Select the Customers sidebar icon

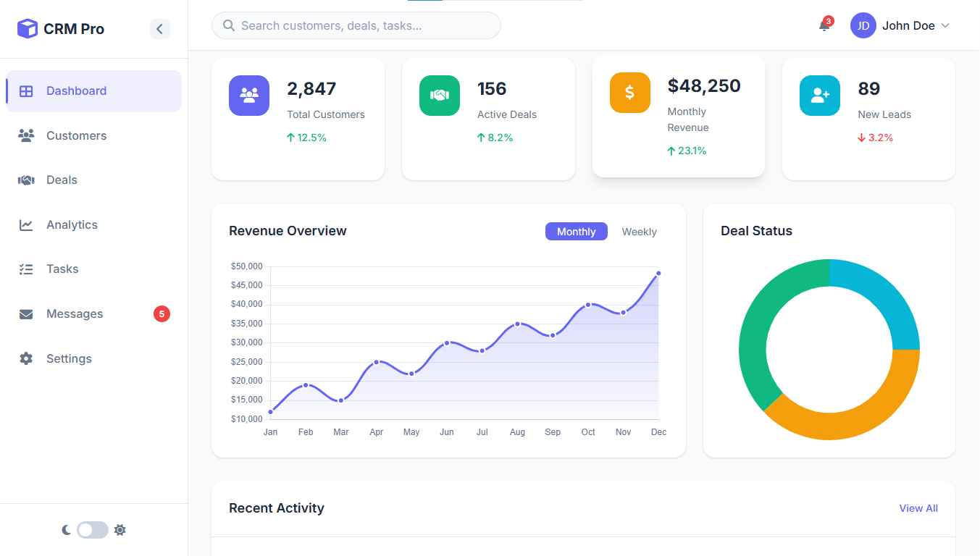click(26, 135)
